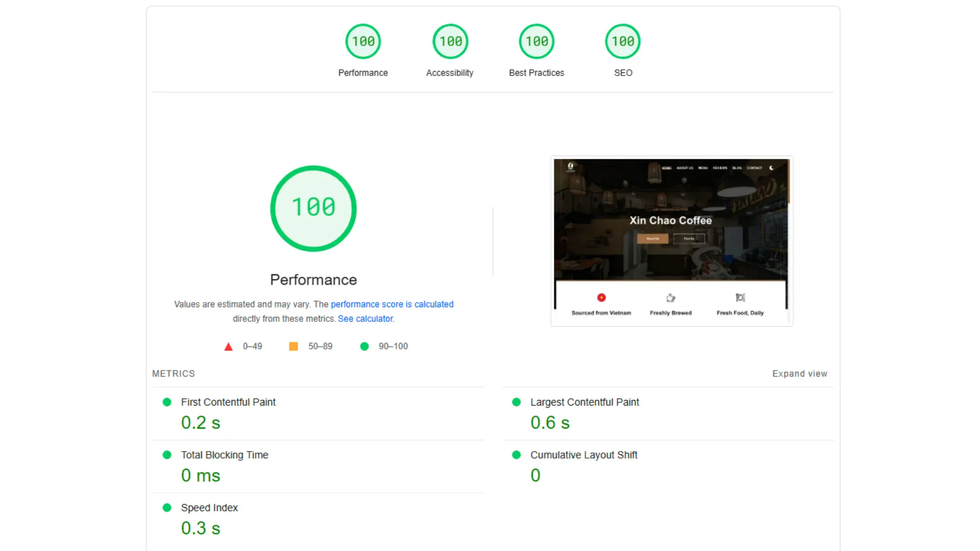Click the orange square 50–89 legend icon
This screenshot has height=551, width=980.
pos(293,346)
